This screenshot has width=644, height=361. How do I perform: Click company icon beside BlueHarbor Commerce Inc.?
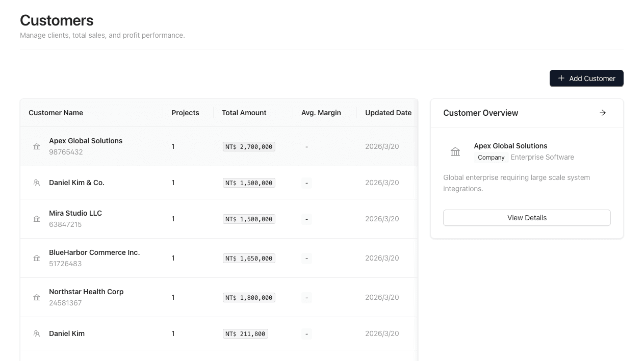coord(37,258)
